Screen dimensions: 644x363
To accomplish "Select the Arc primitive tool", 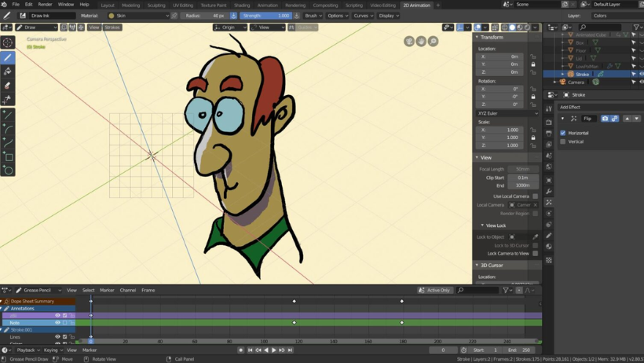I will 7,129.
